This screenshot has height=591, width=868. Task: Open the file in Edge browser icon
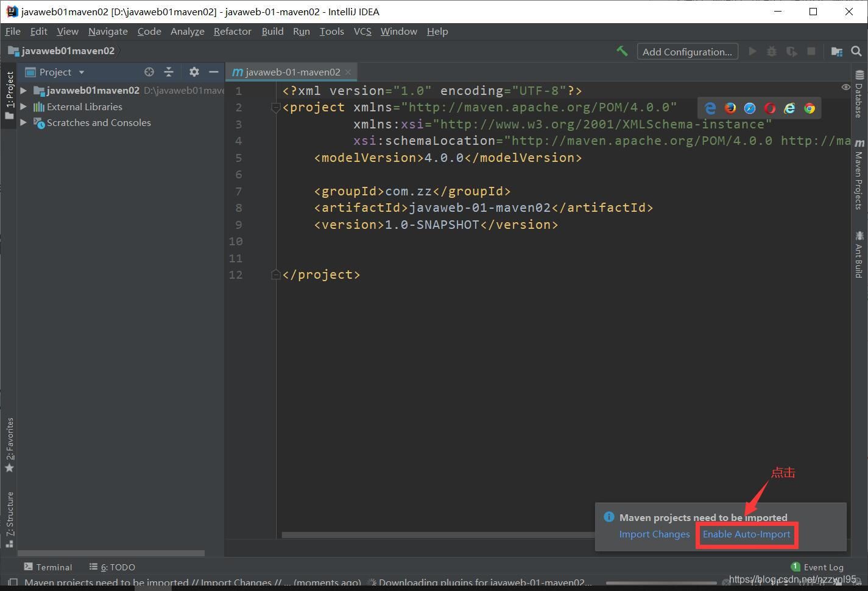[x=710, y=108]
